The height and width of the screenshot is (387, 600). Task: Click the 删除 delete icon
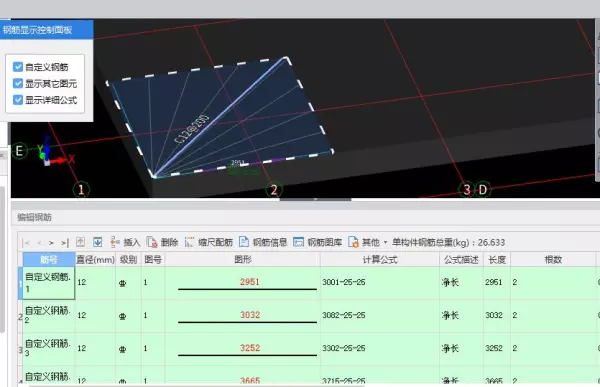[152, 242]
